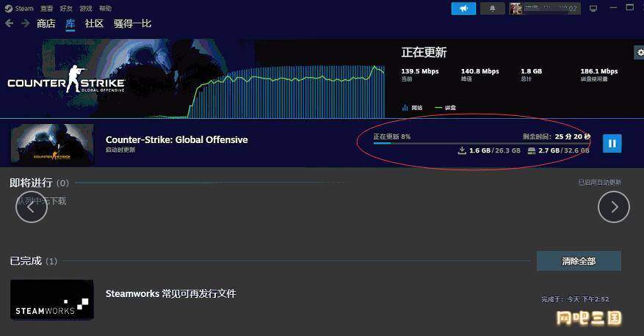The image size is (644, 336).
Task: Open the 查看 menu
Action: click(46, 8)
